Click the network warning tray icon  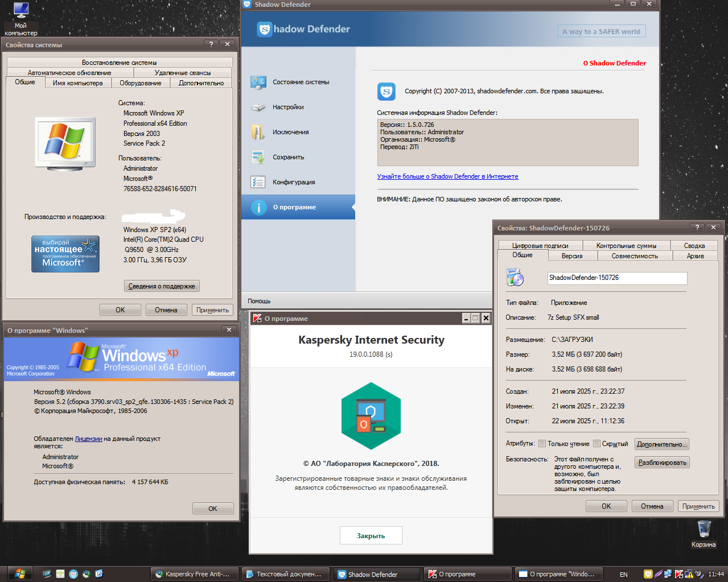(x=689, y=574)
